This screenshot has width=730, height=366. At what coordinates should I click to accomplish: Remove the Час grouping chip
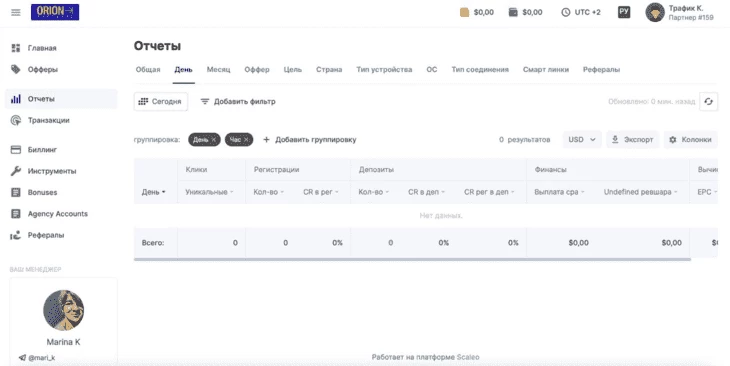click(246, 140)
